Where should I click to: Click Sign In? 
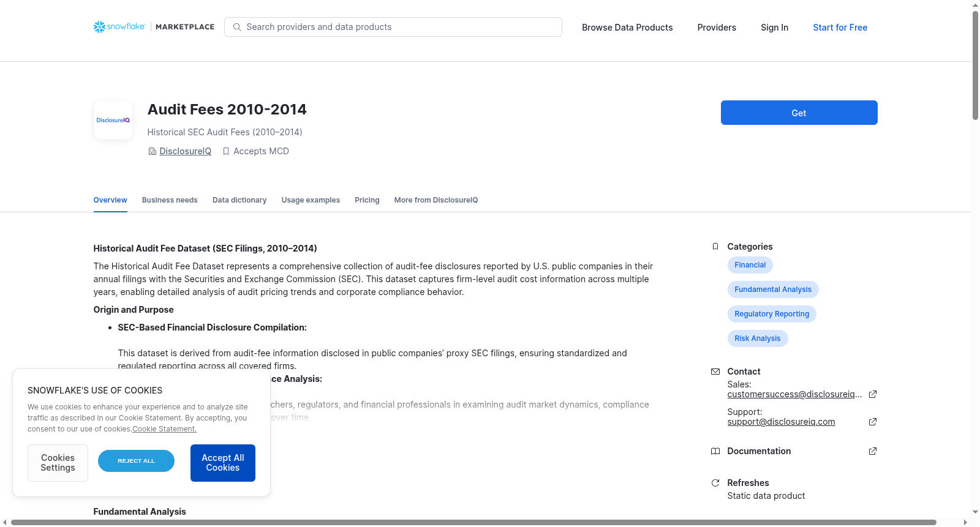click(775, 28)
